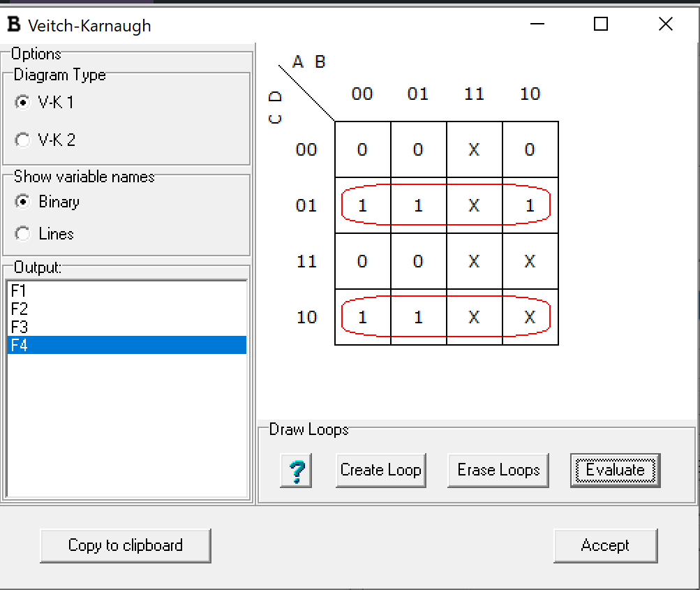This screenshot has width=700, height=590.
Task: Click the C D vertical variable label
Action: click(x=275, y=108)
